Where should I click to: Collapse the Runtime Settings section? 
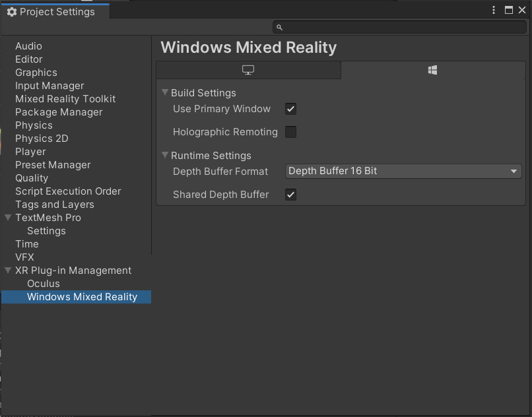click(x=164, y=155)
